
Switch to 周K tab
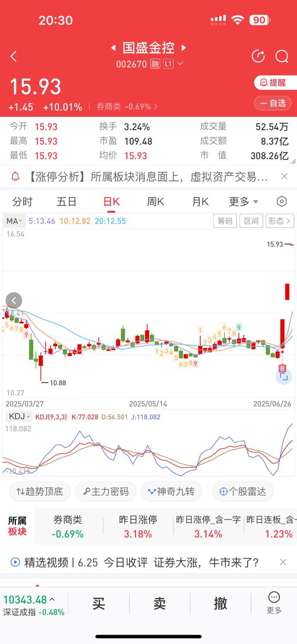click(155, 202)
